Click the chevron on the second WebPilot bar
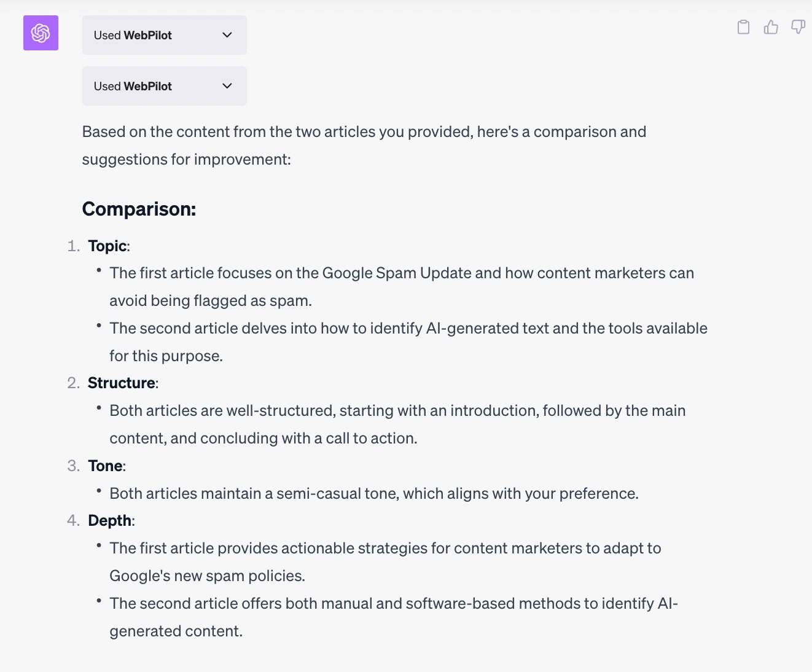 pyautogui.click(x=226, y=86)
